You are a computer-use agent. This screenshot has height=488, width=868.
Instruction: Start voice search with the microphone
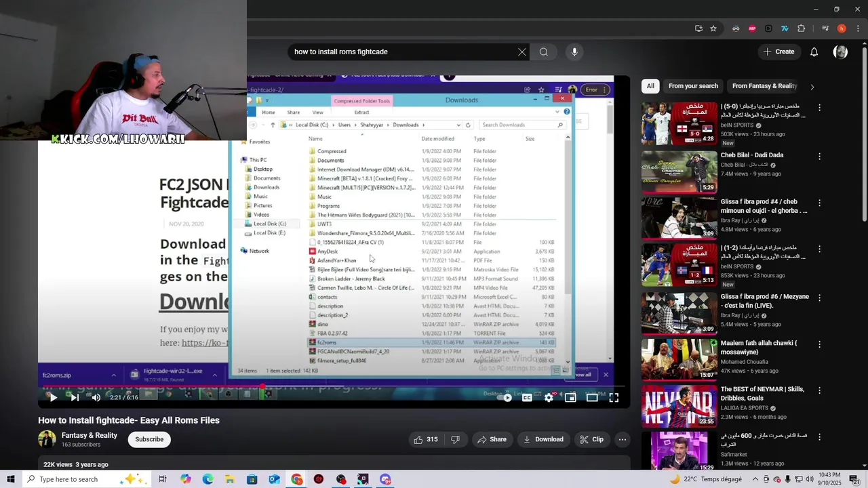tap(574, 52)
